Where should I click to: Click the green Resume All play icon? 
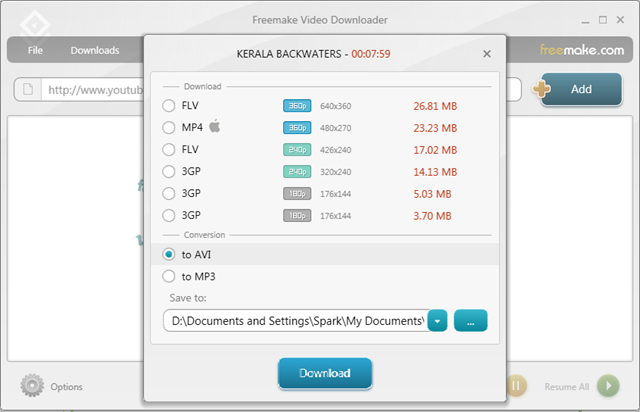pyautogui.click(x=608, y=385)
